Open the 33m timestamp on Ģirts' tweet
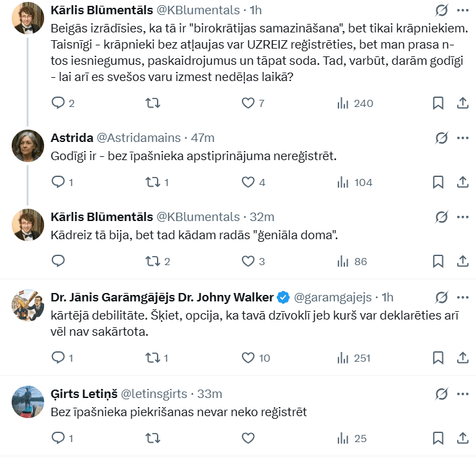Image resolution: width=476 pixels, height=468 pixels. [209, 393]
